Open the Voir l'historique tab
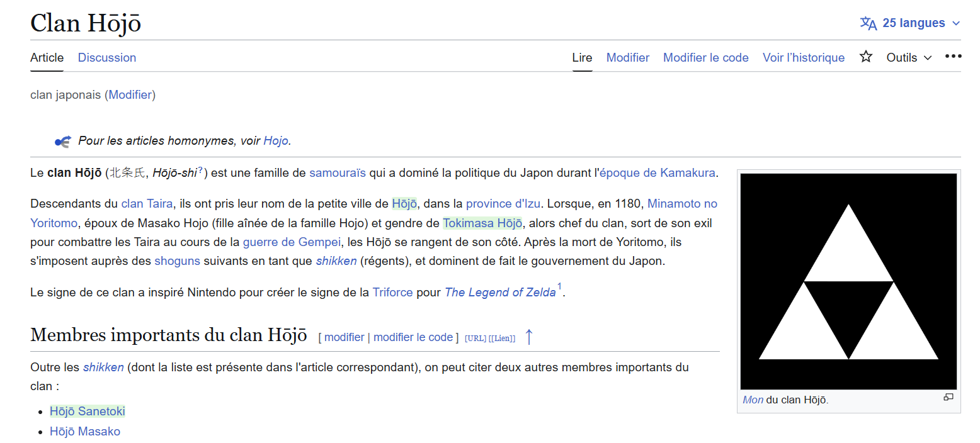The image size is (980, 443). (x=803, y=57)
